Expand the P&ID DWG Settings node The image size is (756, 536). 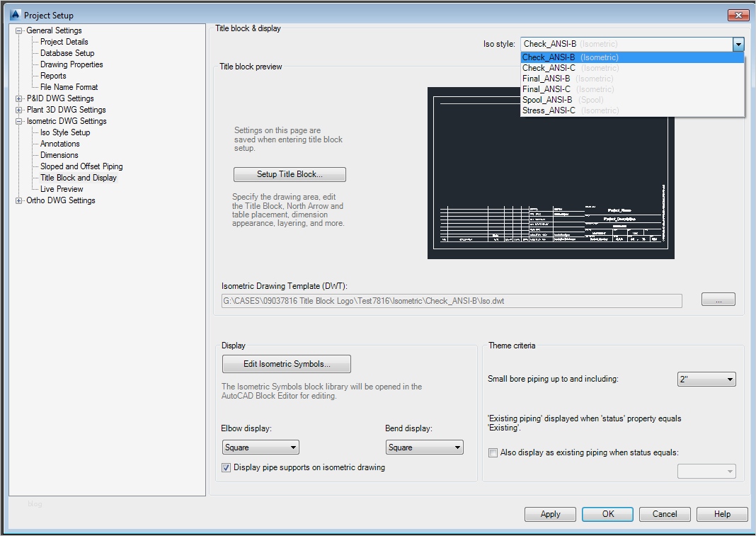click(19, 98)
